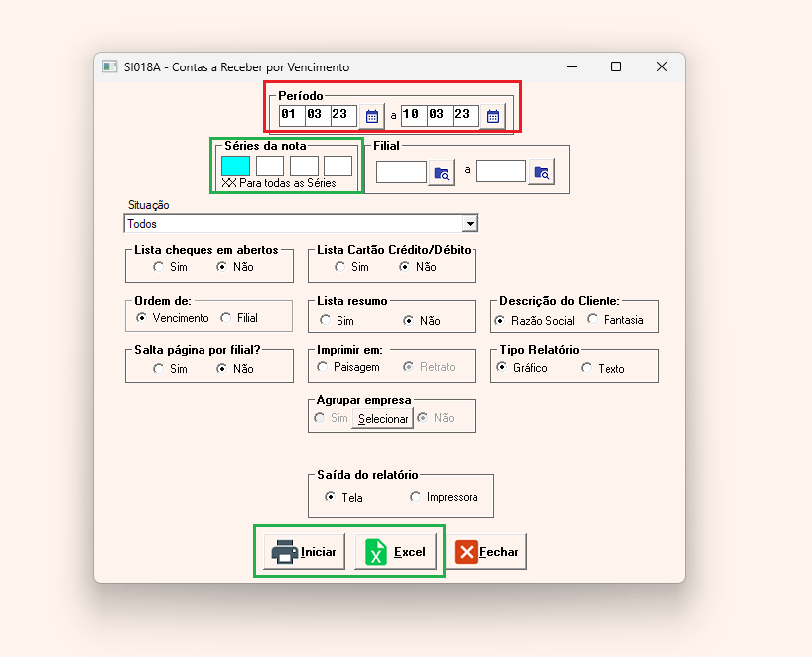Screen dimensions: 812x657
Task: Click the third Séries da nota field
Action: [304, 166]
